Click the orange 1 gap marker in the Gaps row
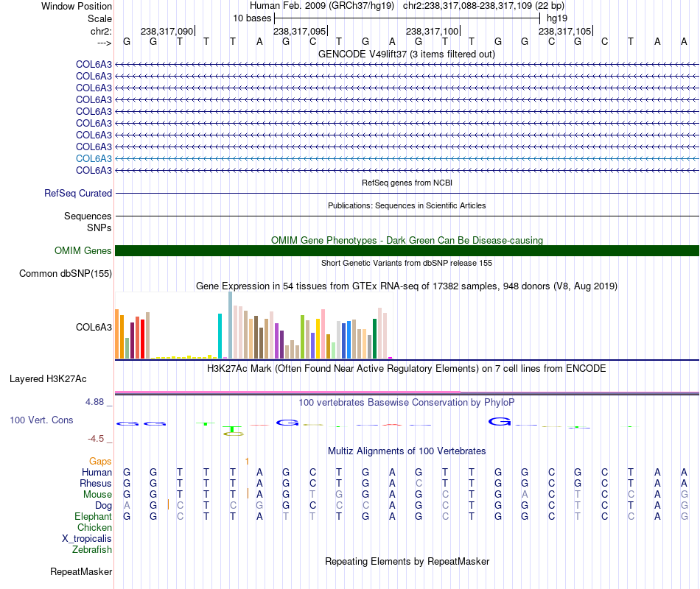Viewport: 700px width, 589px height. [x=247, y=461]
